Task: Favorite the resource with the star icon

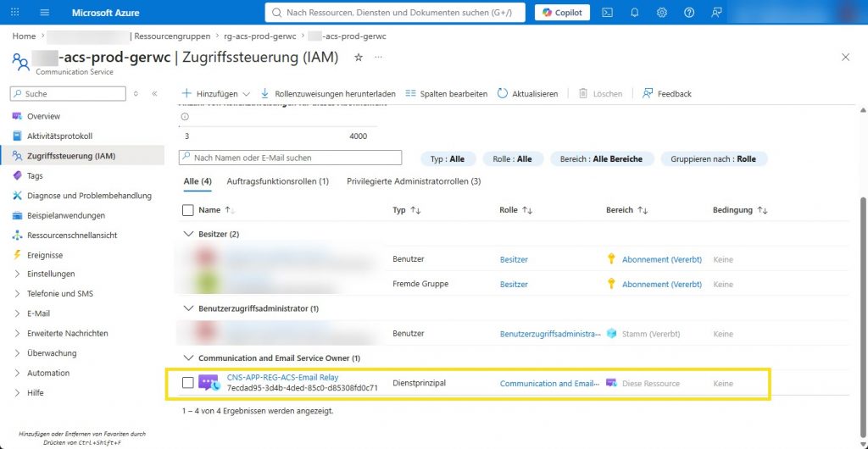Action: coord(359,57)
